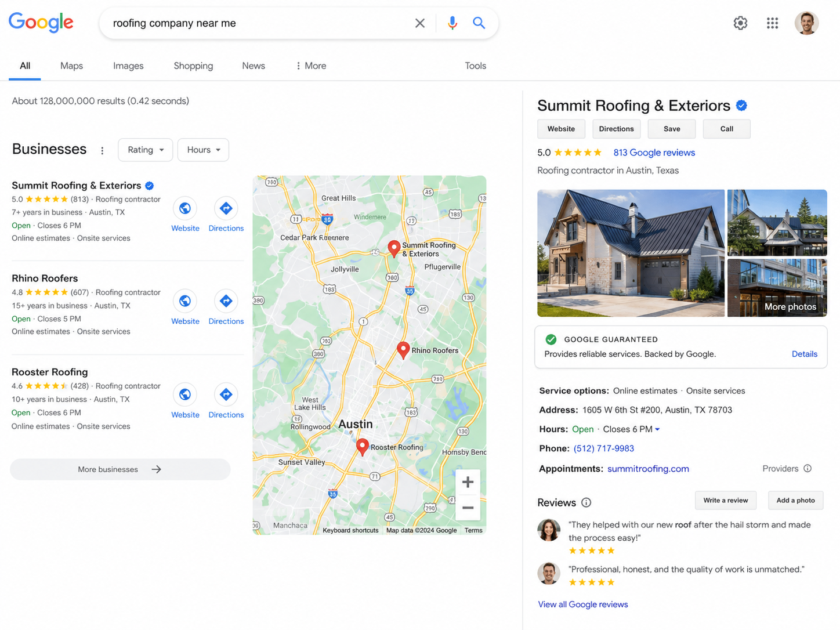This screenshot has width=840, height=630.
Task: Open the Businesses three-dot options menu
Action: click(x=102, y=150)
